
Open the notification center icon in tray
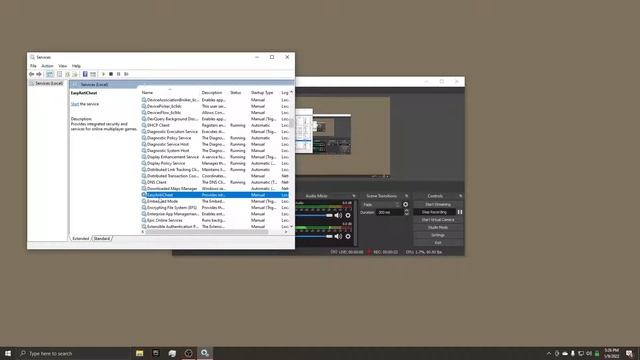click(x=629, y=353)
